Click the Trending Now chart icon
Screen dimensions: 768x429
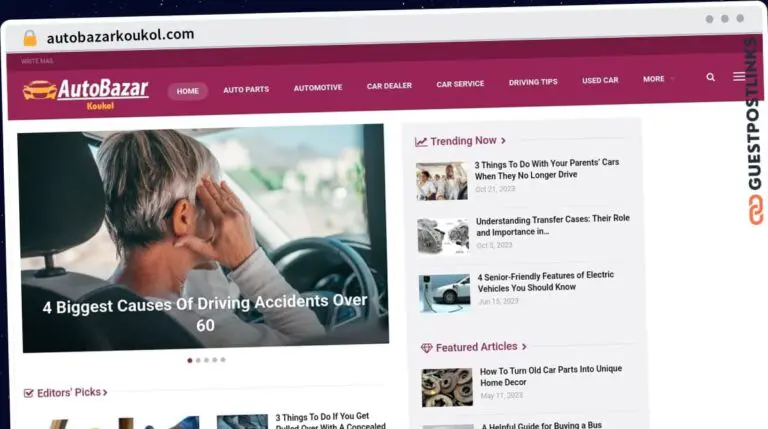tap(421, 142)
